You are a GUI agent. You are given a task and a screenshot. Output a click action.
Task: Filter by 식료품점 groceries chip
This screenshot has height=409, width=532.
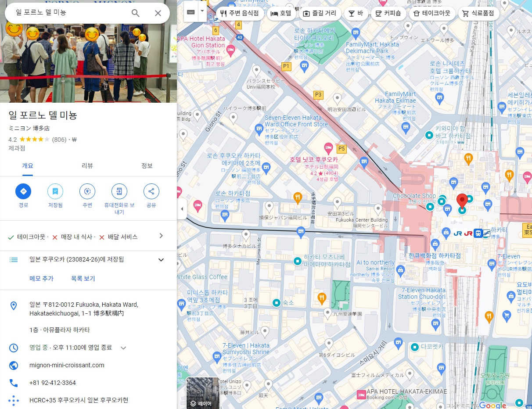478,13
